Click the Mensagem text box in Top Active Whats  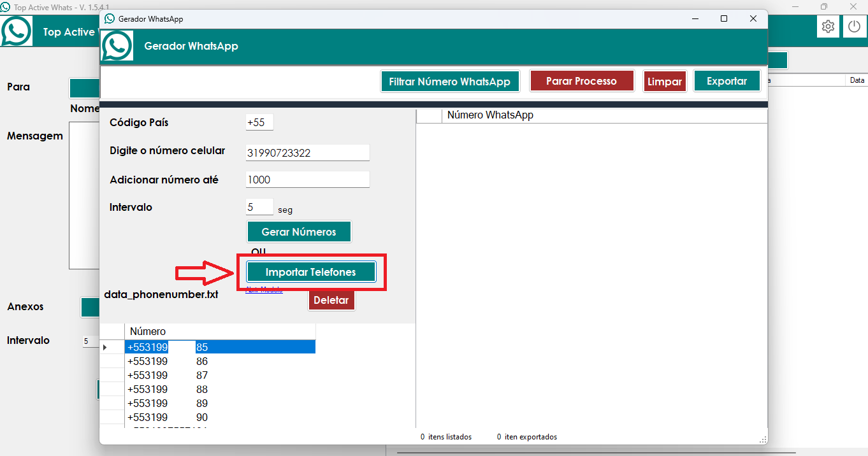84,196
